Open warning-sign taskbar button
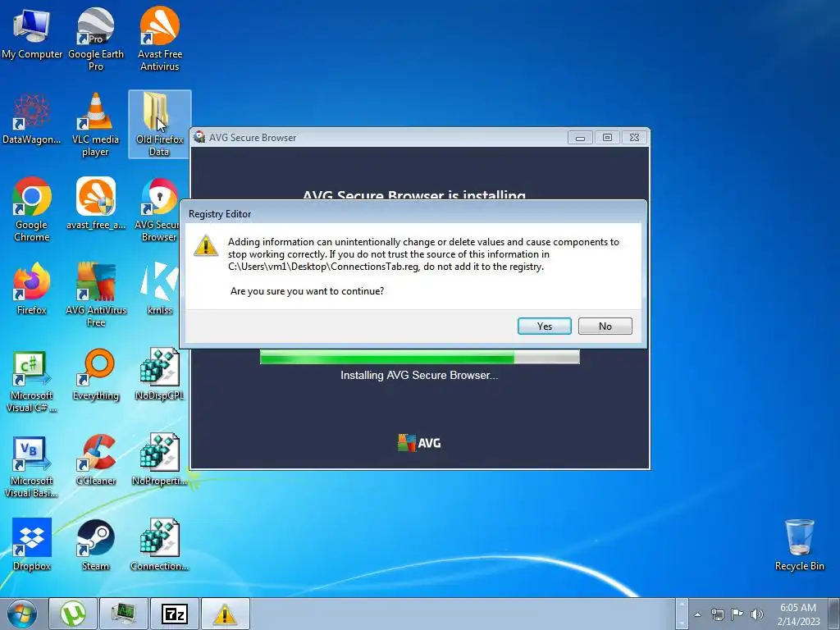 coord(226,614)
